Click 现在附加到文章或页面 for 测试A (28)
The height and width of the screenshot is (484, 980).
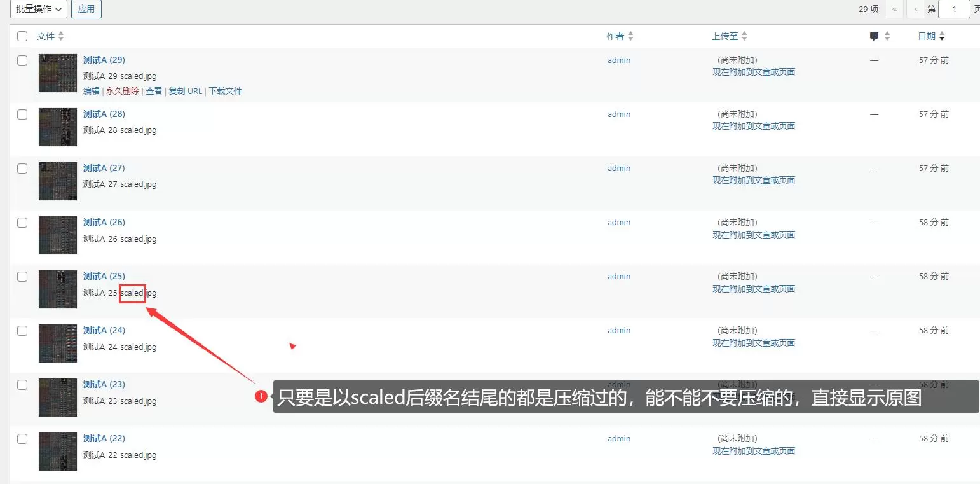(754, 126)
